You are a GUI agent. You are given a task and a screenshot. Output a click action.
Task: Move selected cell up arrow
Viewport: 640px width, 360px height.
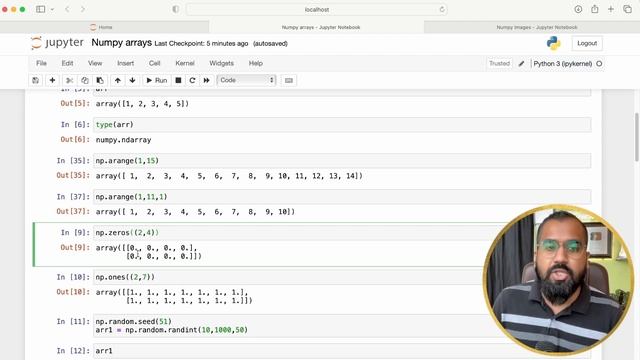tap(118, 80)
